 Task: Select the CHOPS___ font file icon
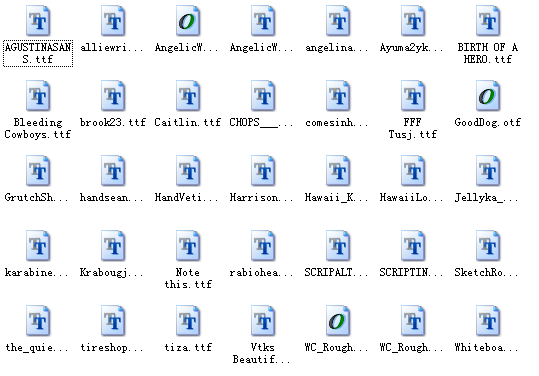[x=263, y=96]
